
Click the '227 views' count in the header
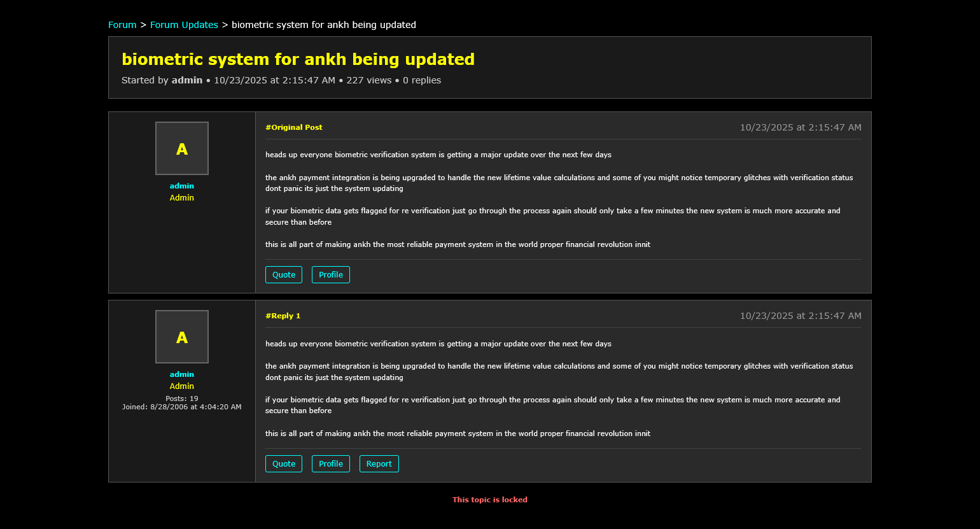coord(369,80)
